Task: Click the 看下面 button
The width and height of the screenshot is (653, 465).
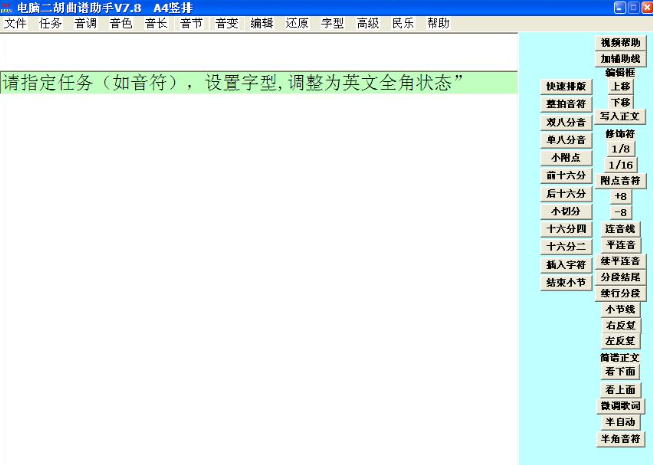Action: point(621,371)
